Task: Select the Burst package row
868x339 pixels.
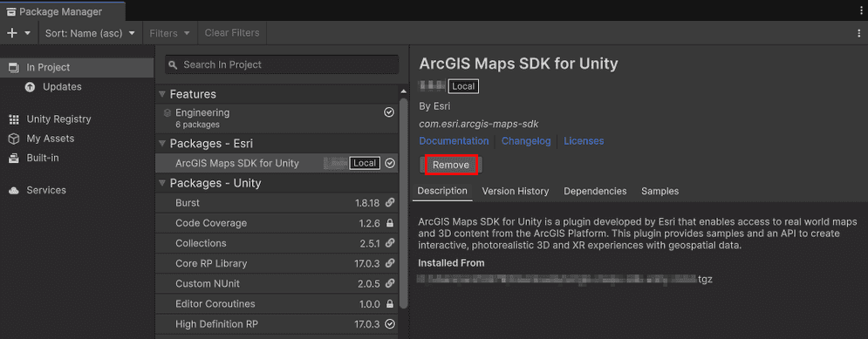Action: tap(277, 203)
